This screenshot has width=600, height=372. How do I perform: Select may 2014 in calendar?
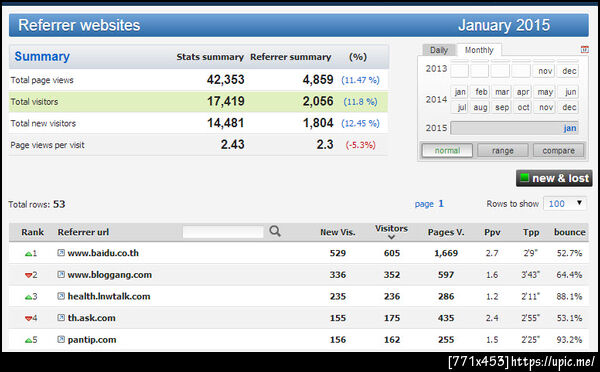tap(545, 92)
